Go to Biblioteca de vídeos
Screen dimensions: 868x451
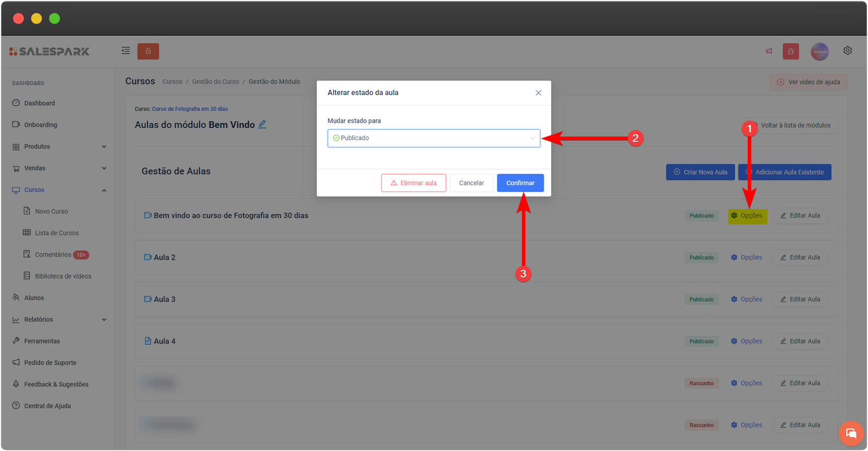pyautogui.click(x=63, y=276)
